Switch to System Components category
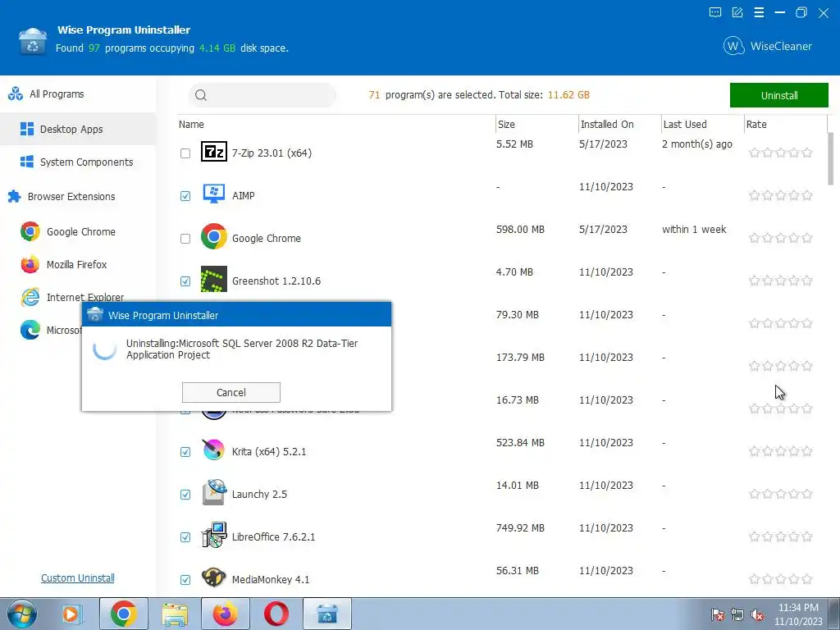The width and height of the screenshot is (840, 630). point(78,162)
